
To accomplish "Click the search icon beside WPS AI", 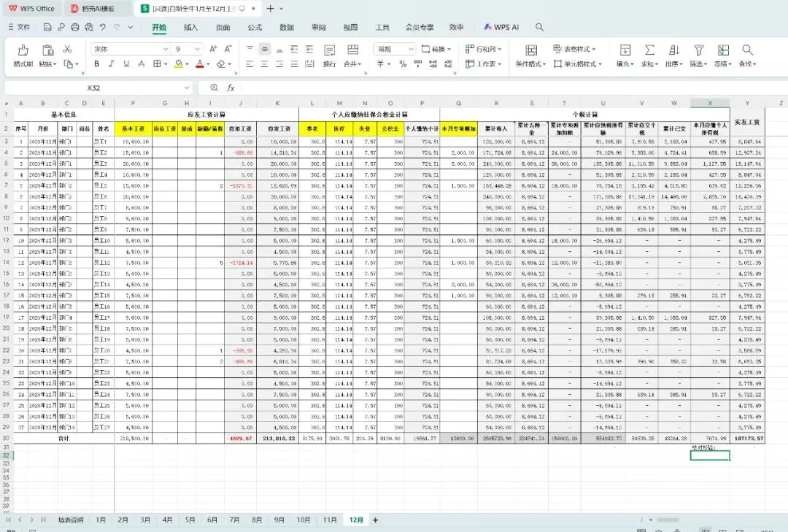I will coord(539,27).
